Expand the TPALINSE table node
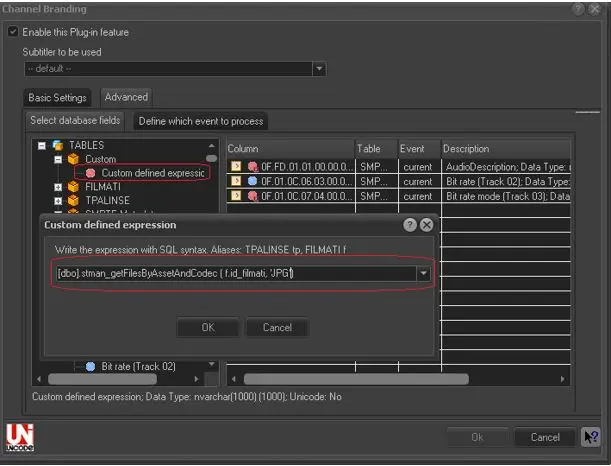The height and width of the screenshot is (466, 611). click(x=59, y=200)
